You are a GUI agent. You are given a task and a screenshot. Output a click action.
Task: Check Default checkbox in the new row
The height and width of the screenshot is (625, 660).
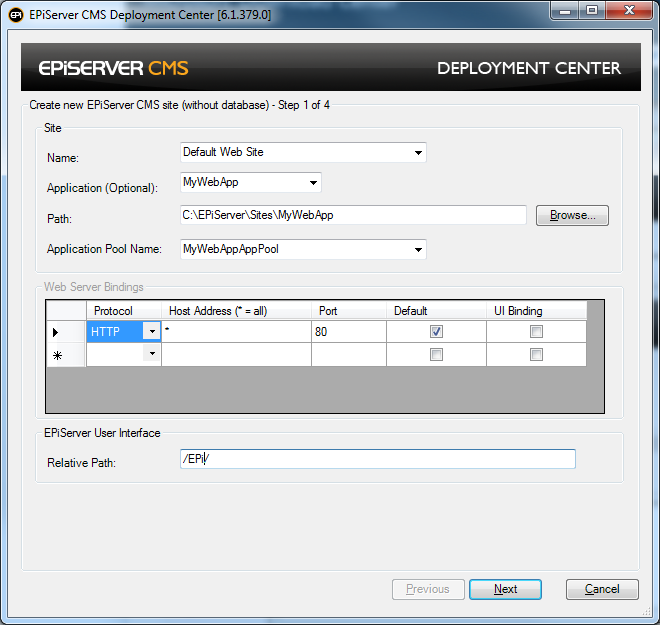point(436,355)
